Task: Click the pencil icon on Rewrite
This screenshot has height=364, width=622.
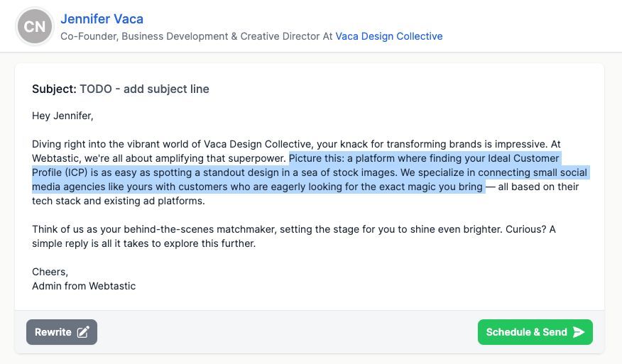Action: click(83, 332)
